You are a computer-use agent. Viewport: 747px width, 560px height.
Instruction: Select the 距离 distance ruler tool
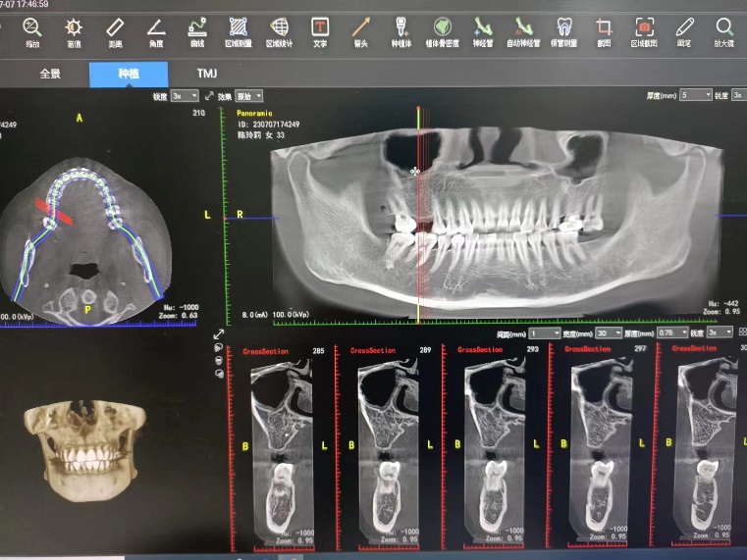[x=115, y=32]
